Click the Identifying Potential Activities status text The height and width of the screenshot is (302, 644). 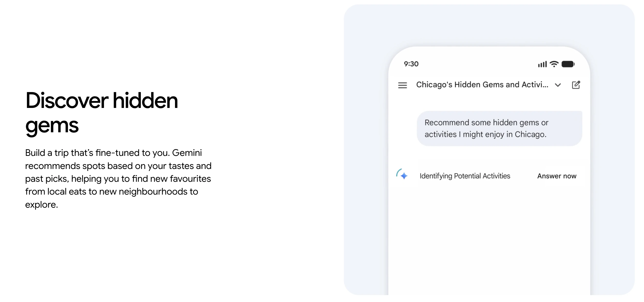pos(464,176)
